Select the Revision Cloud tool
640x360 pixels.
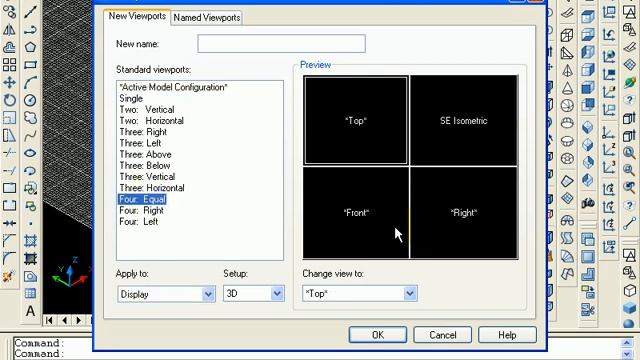point(30,118)
